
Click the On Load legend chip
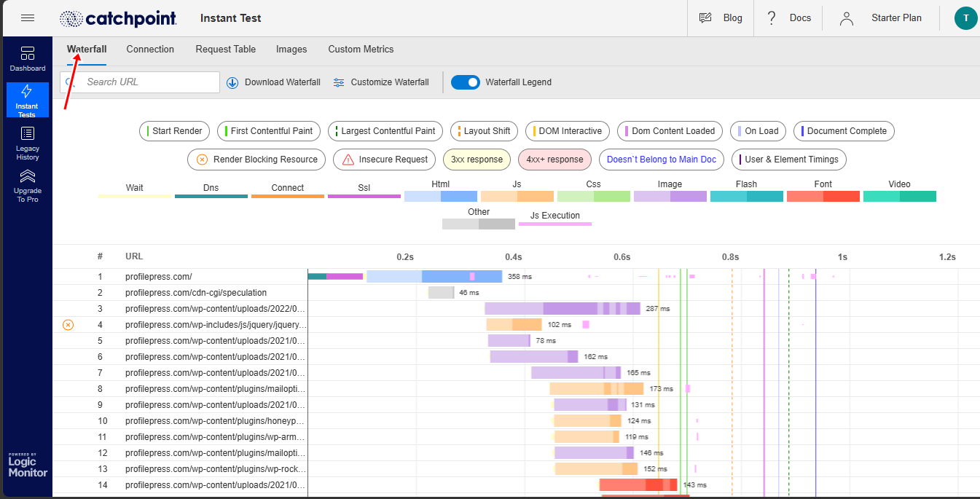click(x=758, y=131)
